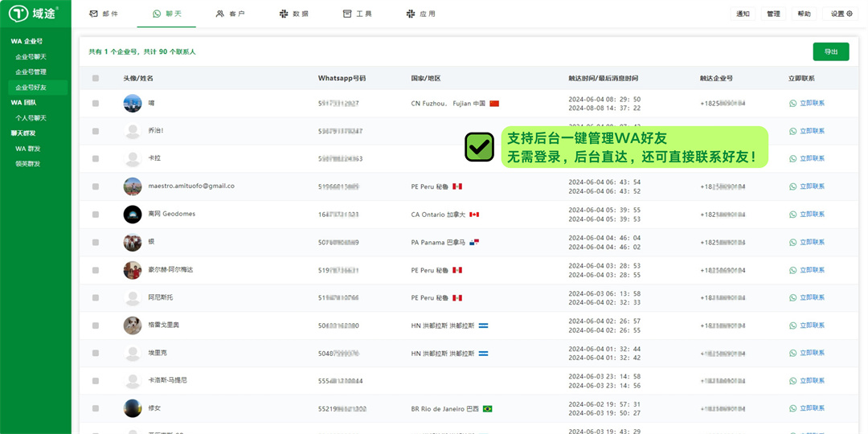The image size is (868, 434).
Task: Open 个人号聊天 in the sidebar
Action: click(x=31, y=118)
